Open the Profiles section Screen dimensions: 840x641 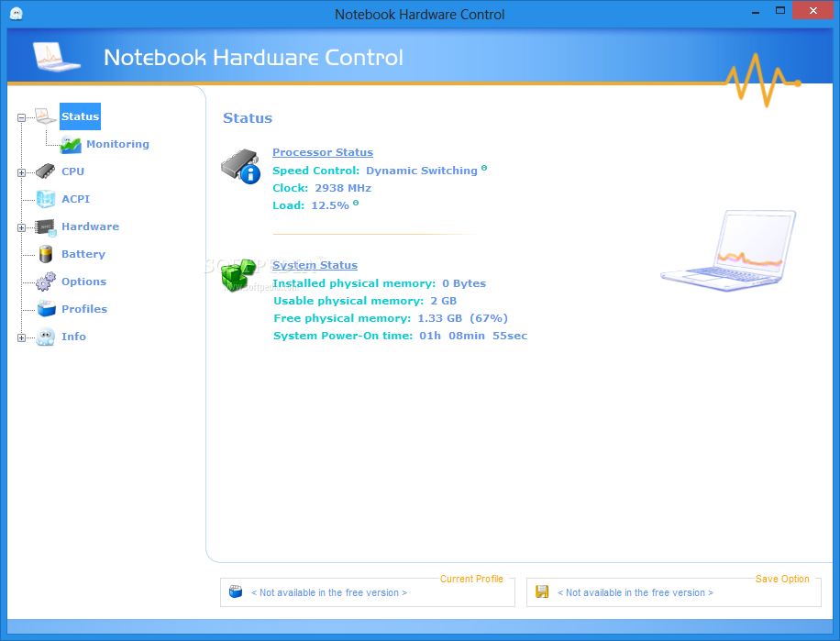84,309
